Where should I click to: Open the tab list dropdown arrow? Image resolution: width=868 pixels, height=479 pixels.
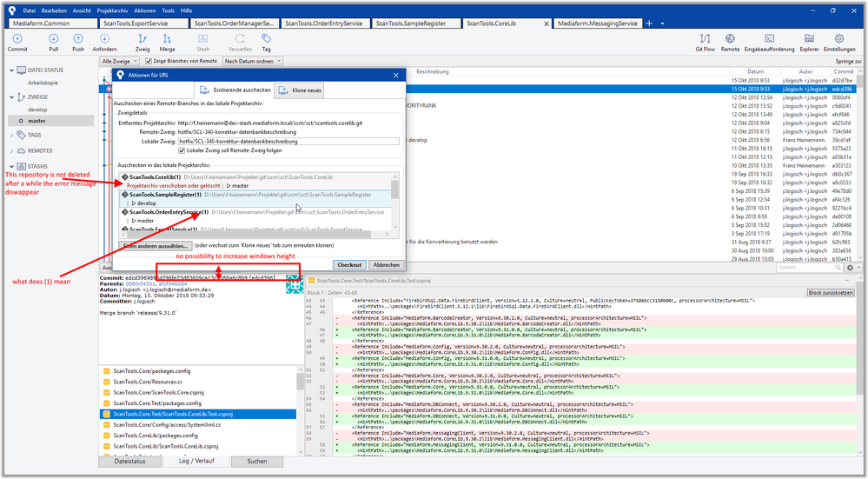click(662, 23)
